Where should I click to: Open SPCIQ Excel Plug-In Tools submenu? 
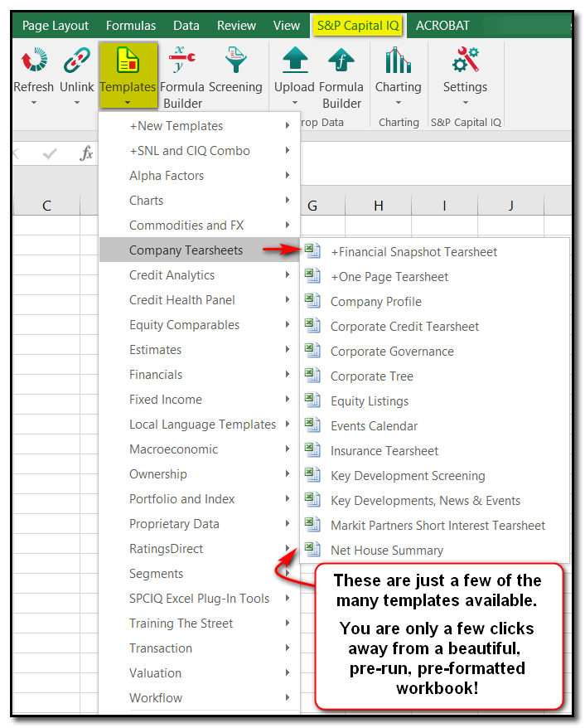pos(200,598)
